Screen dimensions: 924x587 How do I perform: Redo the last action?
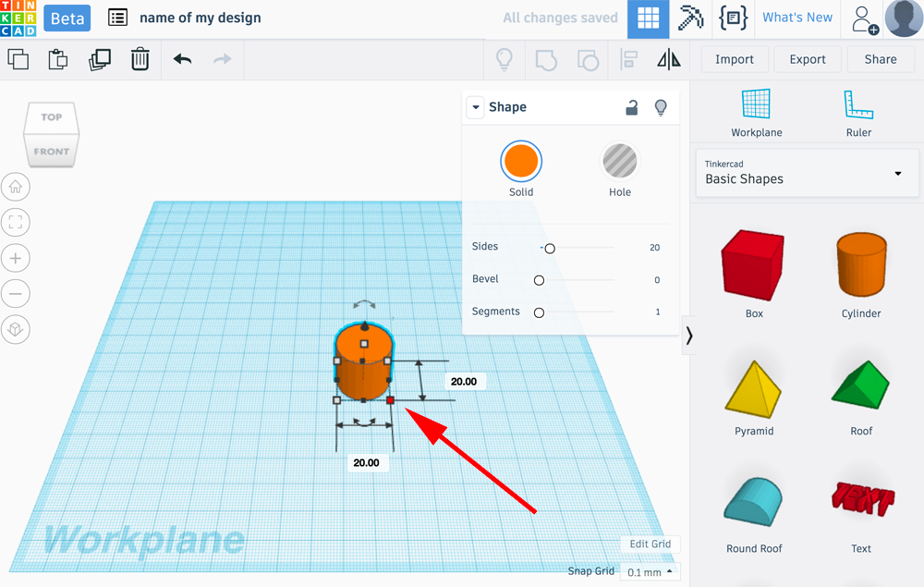[x=222, y=59]
